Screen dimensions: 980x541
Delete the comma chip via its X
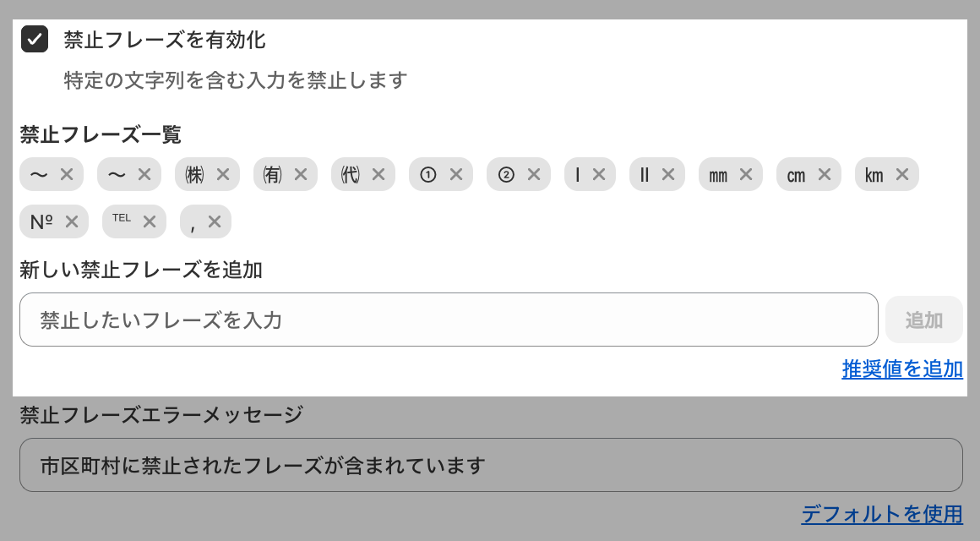(215, 221)
